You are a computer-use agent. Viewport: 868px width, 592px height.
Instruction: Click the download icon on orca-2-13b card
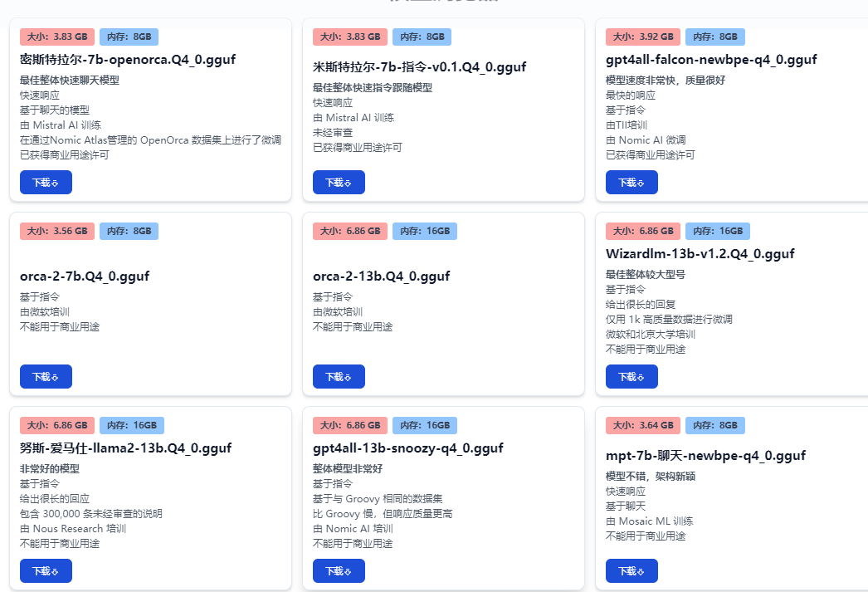click(349, 376)
